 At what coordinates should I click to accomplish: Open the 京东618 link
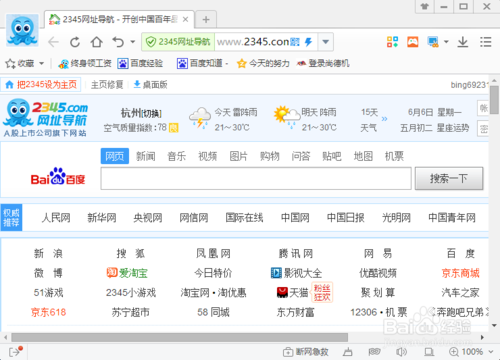48,312
